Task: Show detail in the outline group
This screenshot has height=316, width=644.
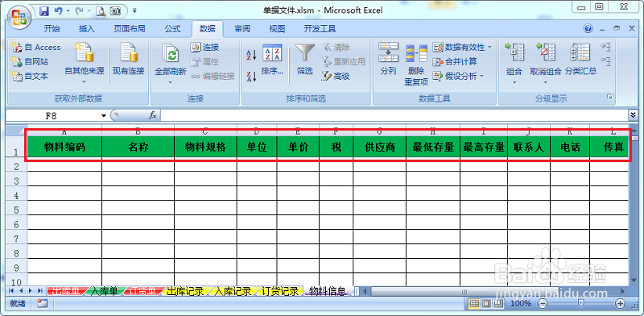Action: [x=605, y=47]
